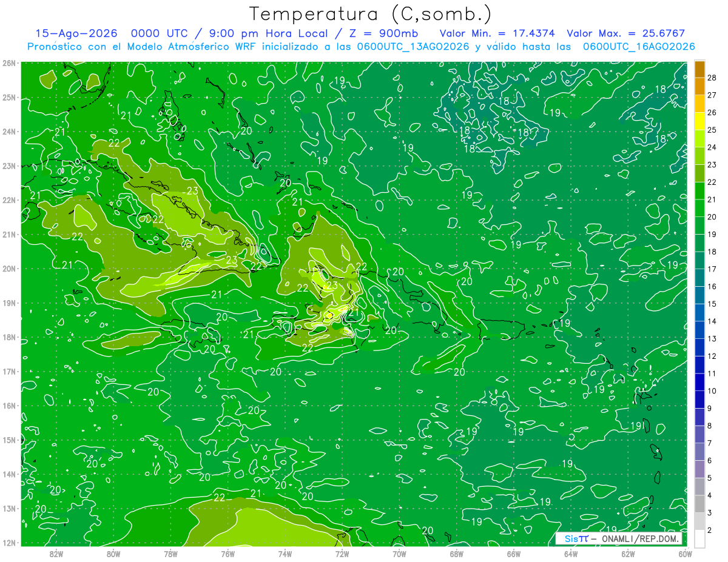Pick the gray swatch between 3 and 4
Image resolution: width=728 pixels, height=562 pixels.
[x=699, y=504]
